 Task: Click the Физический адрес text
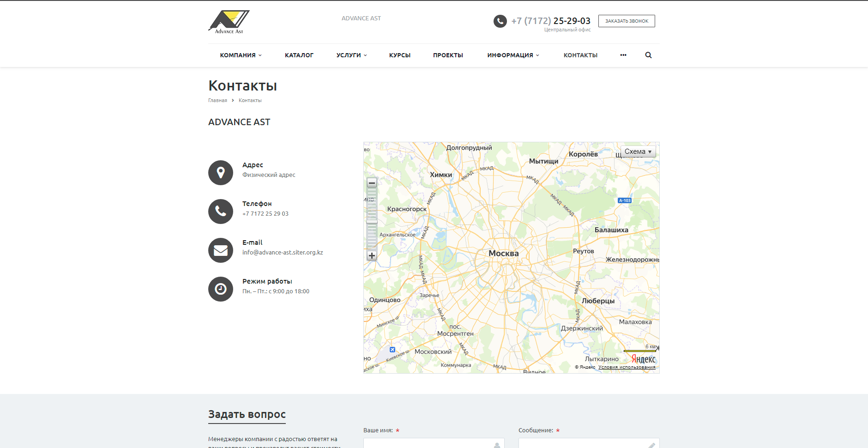point(269,175)
